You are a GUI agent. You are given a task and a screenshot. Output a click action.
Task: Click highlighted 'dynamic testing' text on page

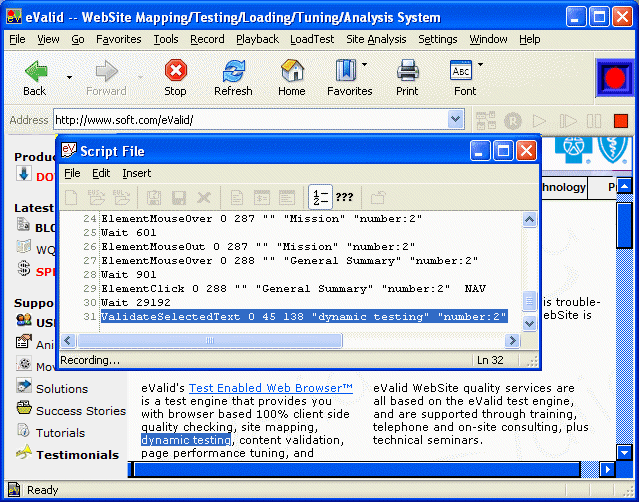pos(186,440)
